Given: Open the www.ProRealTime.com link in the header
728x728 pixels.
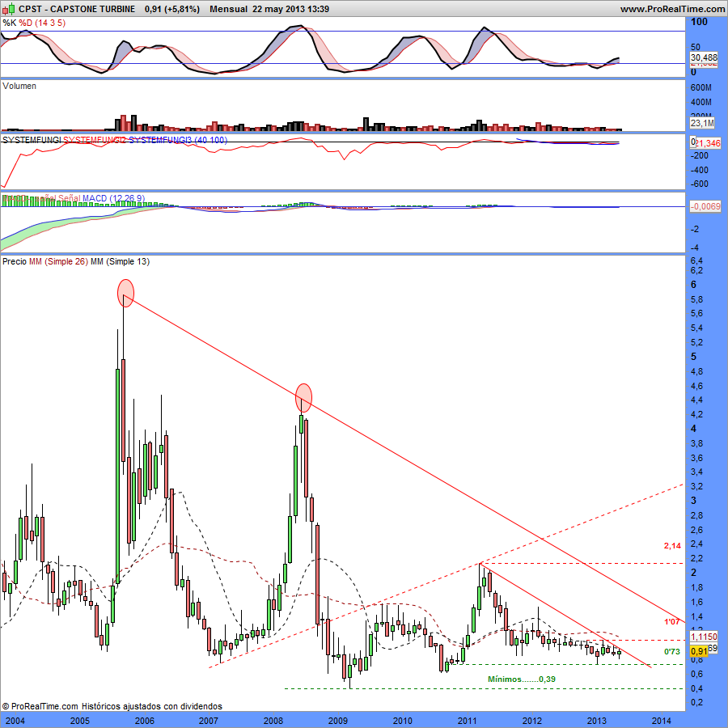Looking at the screenshot, I should click(x=672, y=9).
